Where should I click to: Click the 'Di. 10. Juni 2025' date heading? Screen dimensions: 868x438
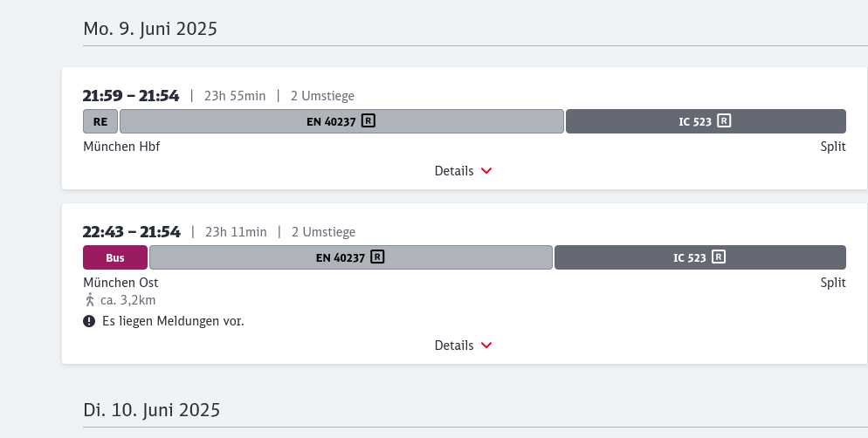(x=152, y=409)
